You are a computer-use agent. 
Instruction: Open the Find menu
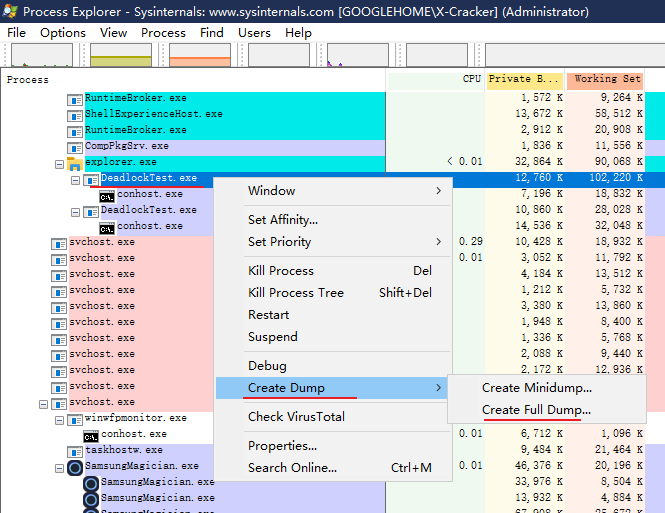click(212, 33)
